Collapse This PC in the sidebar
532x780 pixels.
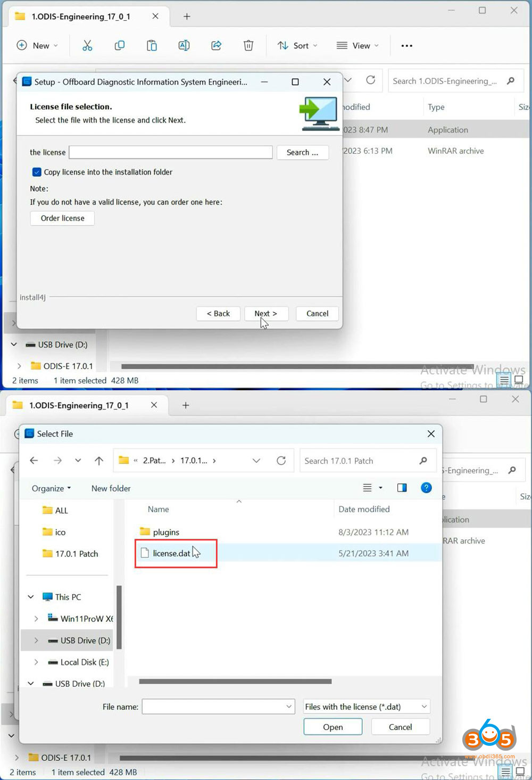tap(30, 596)
